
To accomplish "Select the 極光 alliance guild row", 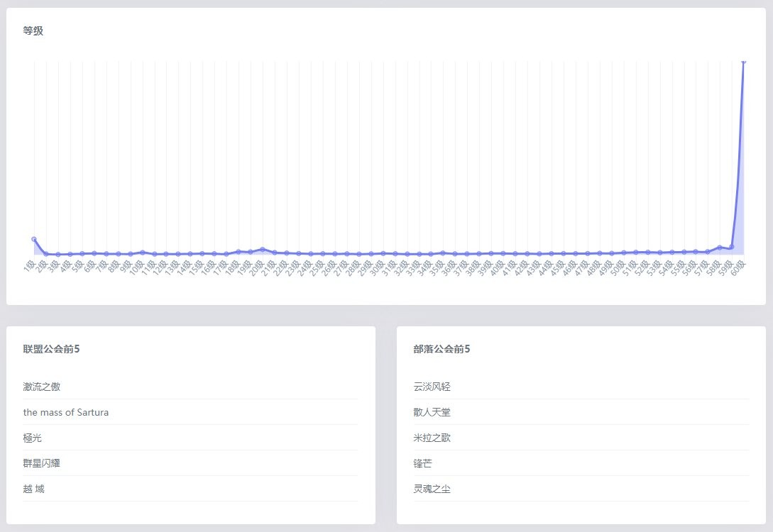I will pyautogui.click(x=190, y=438).
